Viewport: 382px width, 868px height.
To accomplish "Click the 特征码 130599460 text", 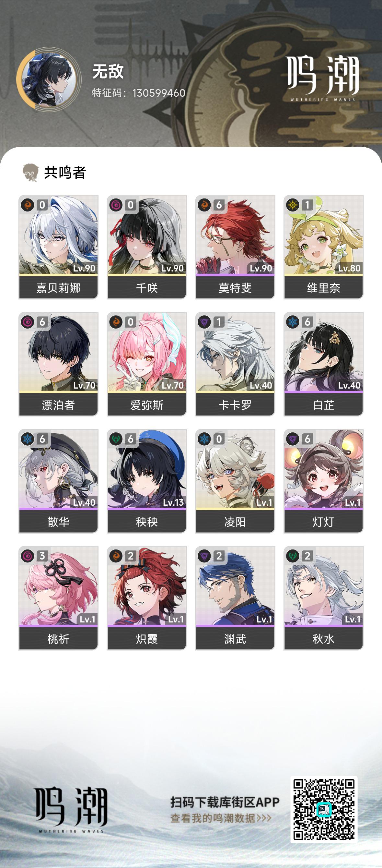I will (139, 93).
